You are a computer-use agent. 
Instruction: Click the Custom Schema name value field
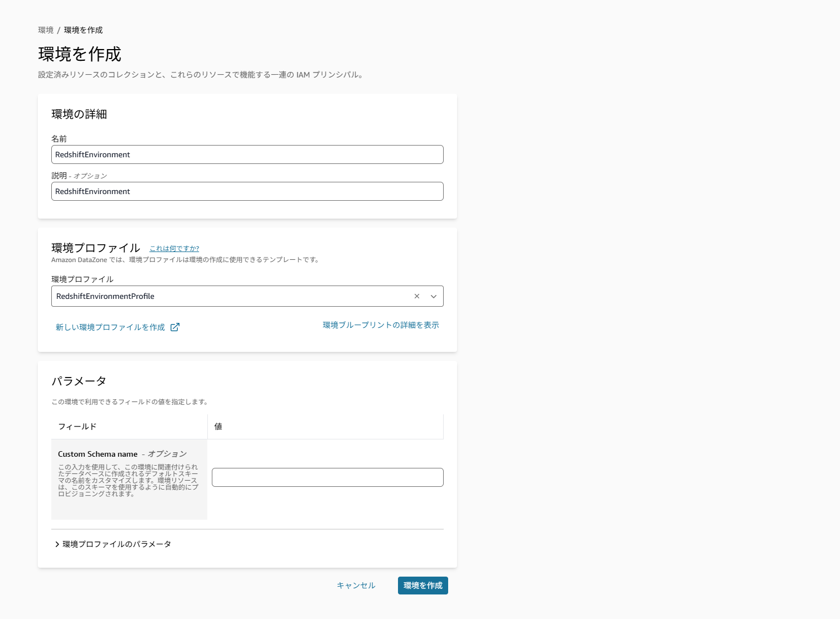click(328, 477)
